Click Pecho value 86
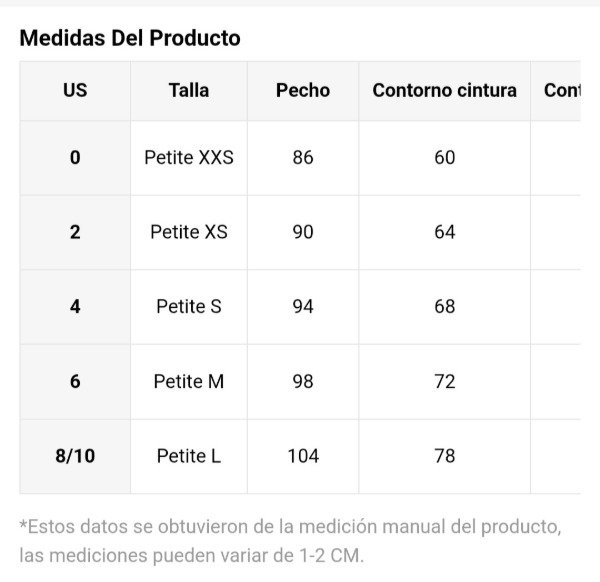Image resolution: width=600 pixels, height=582 pixels. pos(303,157)
